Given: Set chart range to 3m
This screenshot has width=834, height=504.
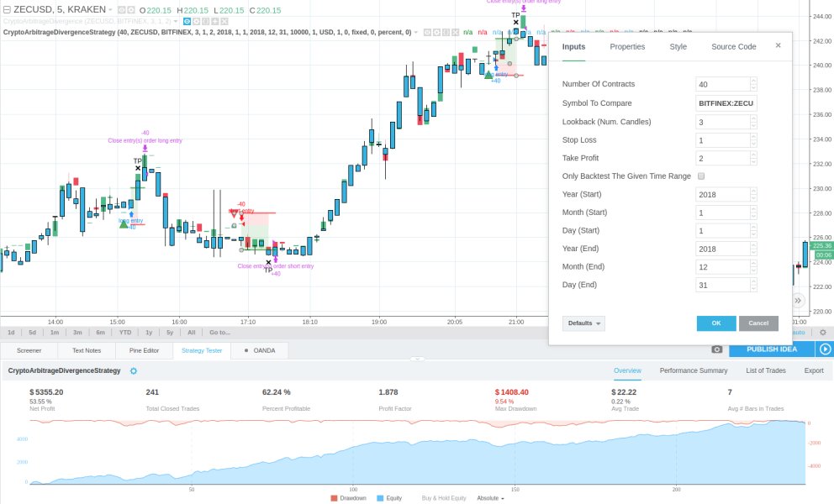Looking at the screenshot, I should coord(77,333).
